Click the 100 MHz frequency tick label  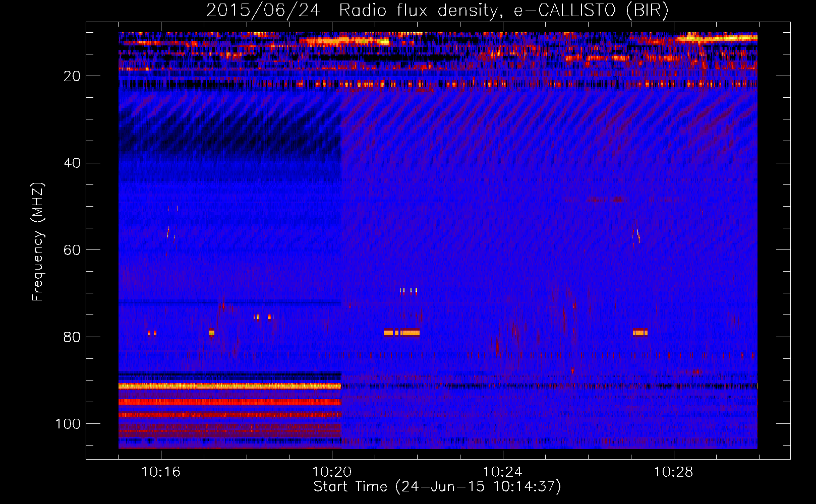click(x=68, y=424)
